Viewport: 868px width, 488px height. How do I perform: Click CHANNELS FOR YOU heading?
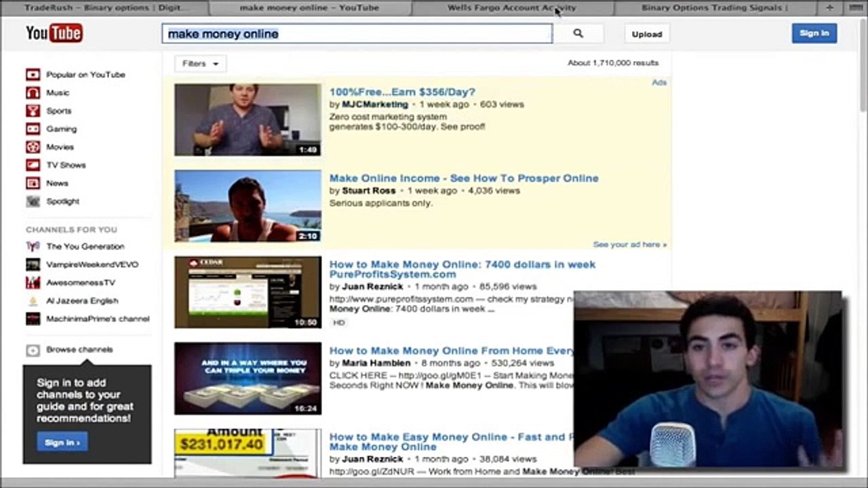pyautogui.click(x=71, y=230)
